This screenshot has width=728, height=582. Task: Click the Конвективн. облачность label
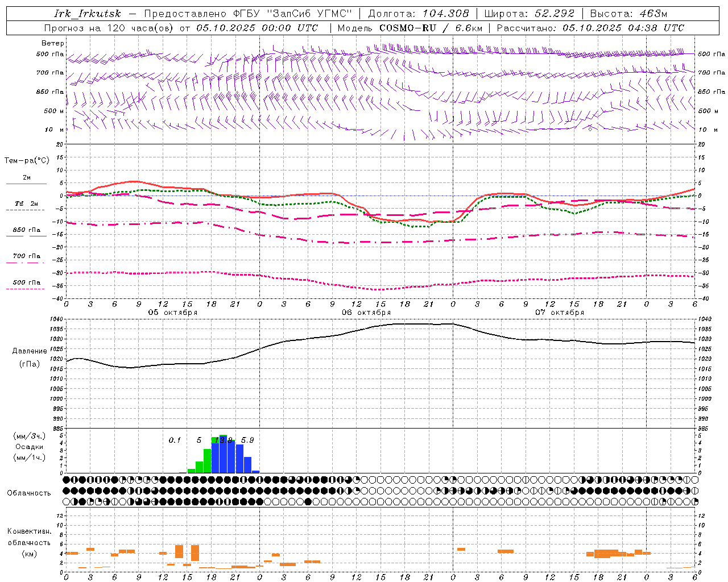coord(29,537)
